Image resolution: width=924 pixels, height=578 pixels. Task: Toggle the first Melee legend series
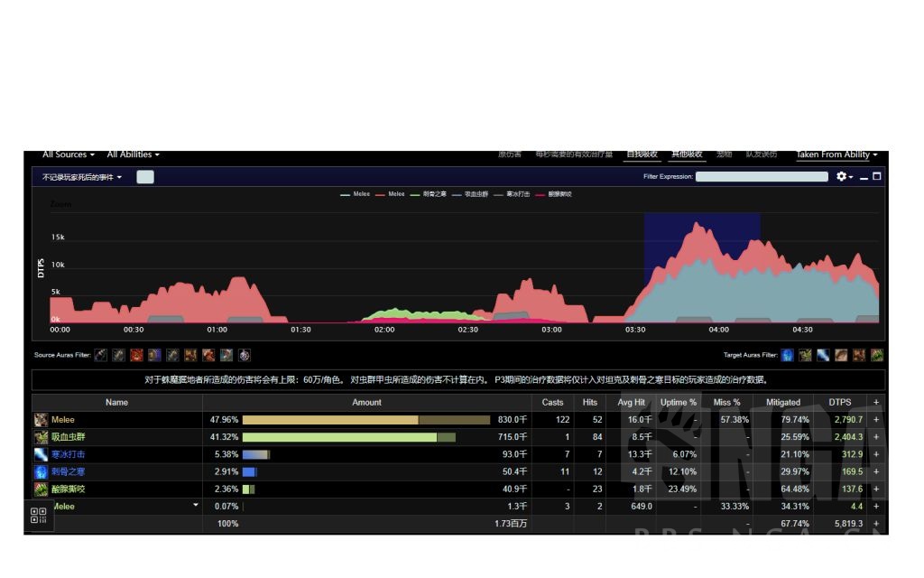click(x=356, y=194)
